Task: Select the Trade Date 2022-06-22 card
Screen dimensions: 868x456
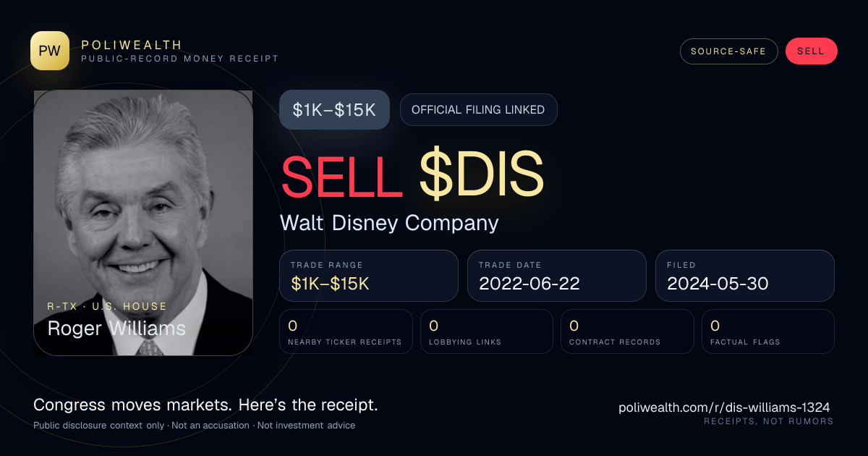Action: [557, 276]
